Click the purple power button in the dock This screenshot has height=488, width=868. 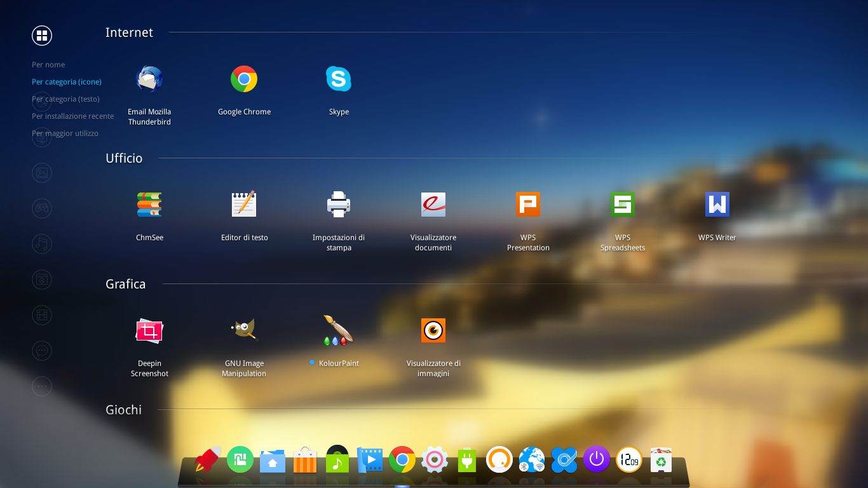pyautogui.click(x=596, y=459)
